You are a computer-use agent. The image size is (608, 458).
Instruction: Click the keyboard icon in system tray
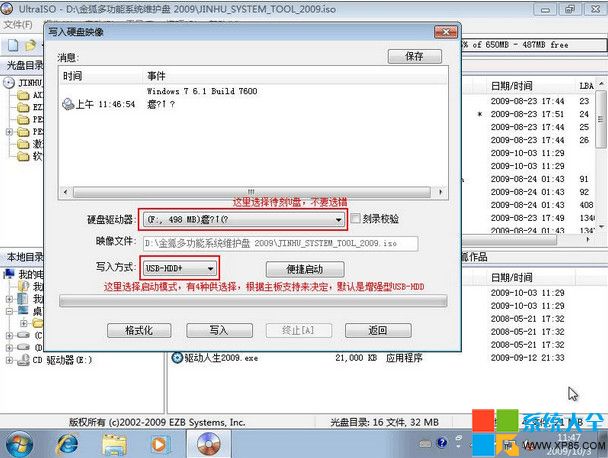[x=425, y=443]
